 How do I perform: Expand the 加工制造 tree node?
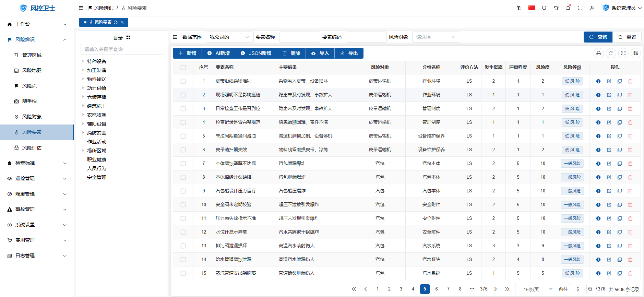tap(83, 70)
